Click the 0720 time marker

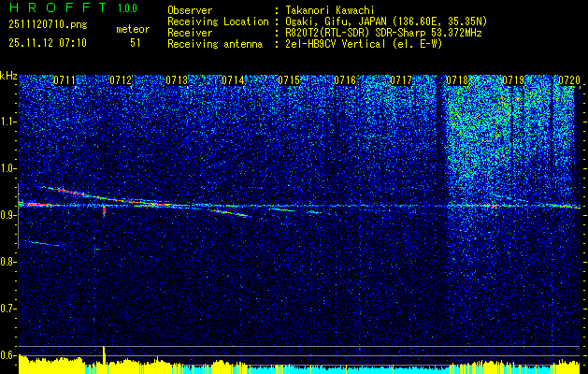click(x=569, y=79)
